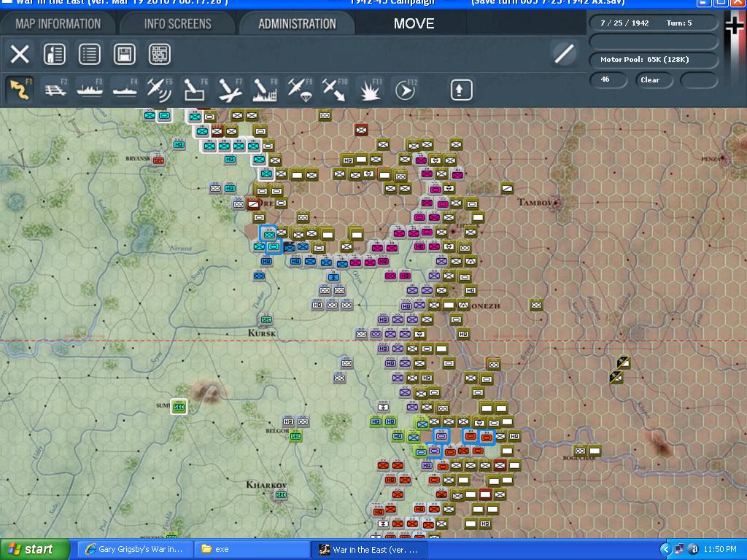Select the F6 bomb unit mode
747x560 pixels.
coord(195,90)
